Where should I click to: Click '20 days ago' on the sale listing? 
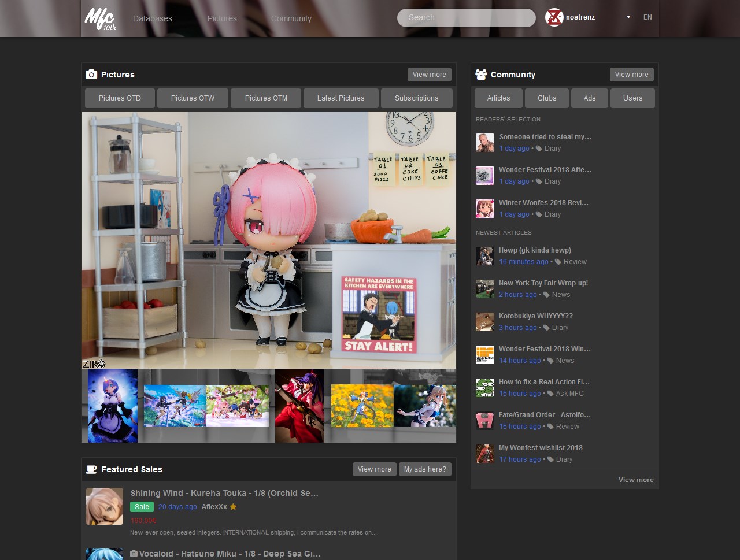coord(177,507)
